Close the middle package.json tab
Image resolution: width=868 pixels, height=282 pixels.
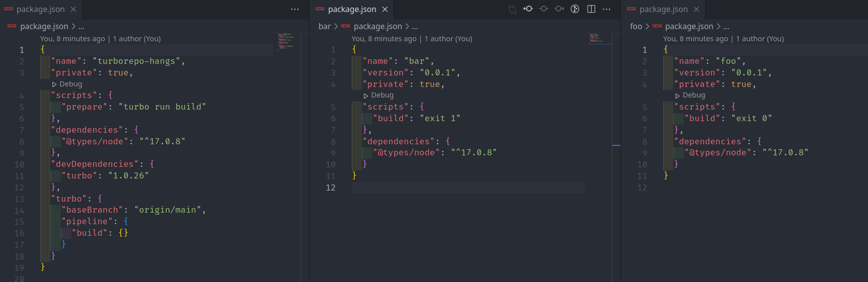point(385,9)
